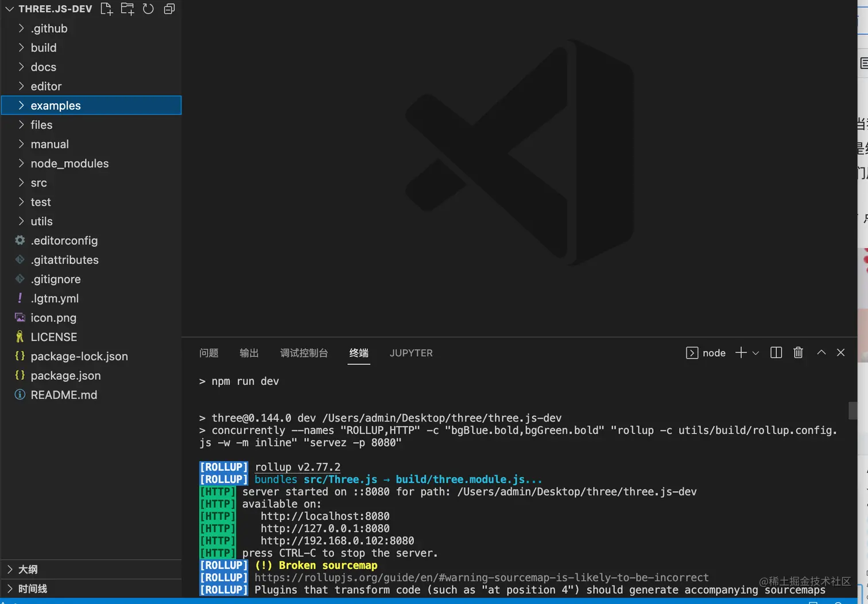Click the build/three.module.js path text
868x604 pixels.
(x=460, y=480)
